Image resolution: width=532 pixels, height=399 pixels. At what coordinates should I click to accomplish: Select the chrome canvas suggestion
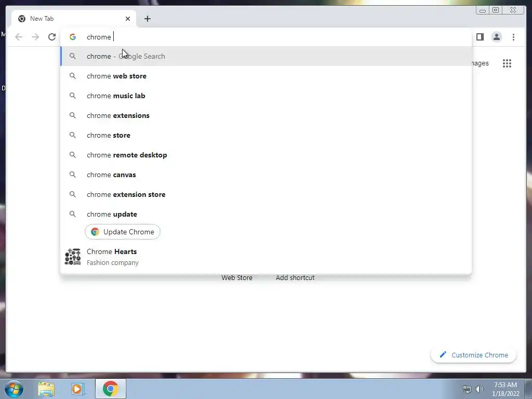coord(266,175)
